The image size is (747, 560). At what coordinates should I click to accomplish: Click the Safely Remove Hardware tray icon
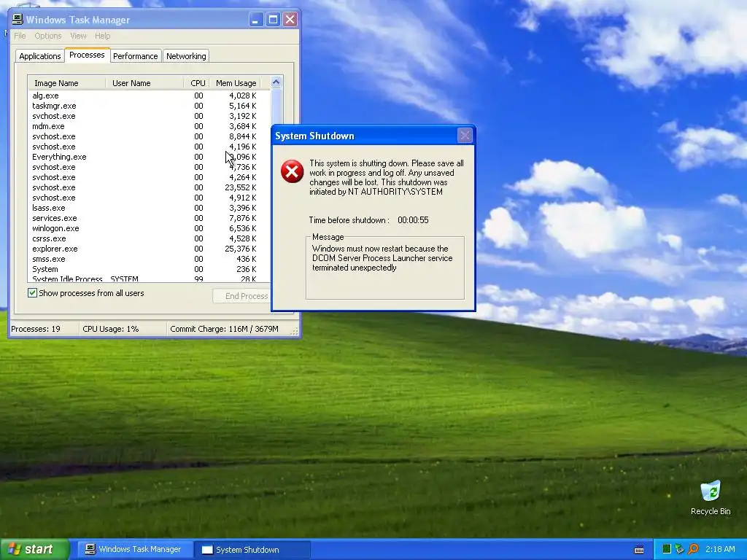679,549
